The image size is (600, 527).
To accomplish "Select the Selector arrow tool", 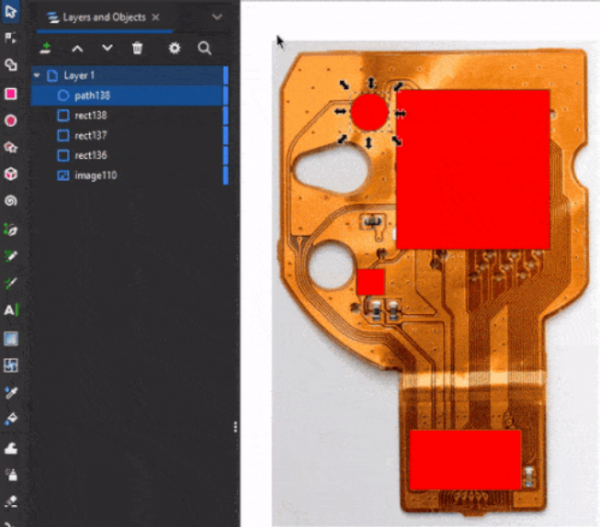I will tap(11, 13).
